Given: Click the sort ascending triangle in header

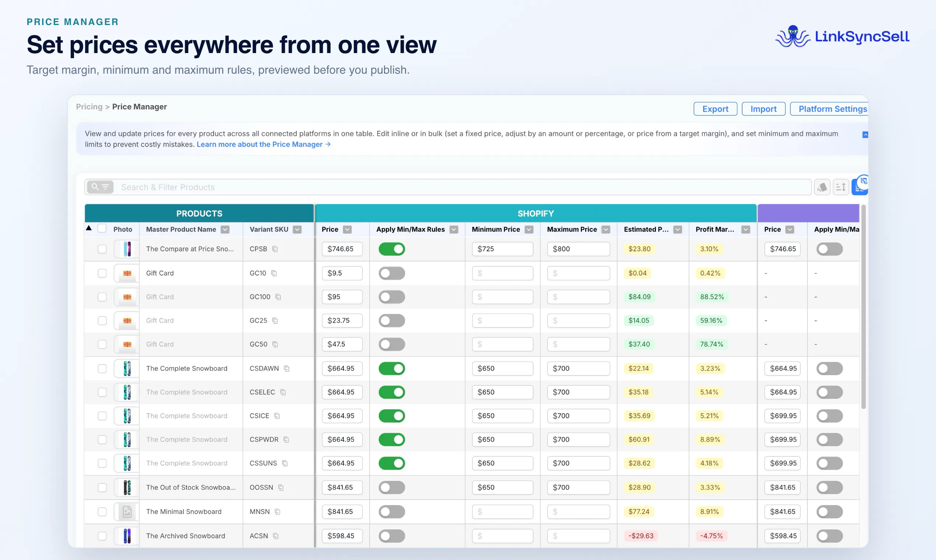Looking at the screenshot, I should click(89, 228).
